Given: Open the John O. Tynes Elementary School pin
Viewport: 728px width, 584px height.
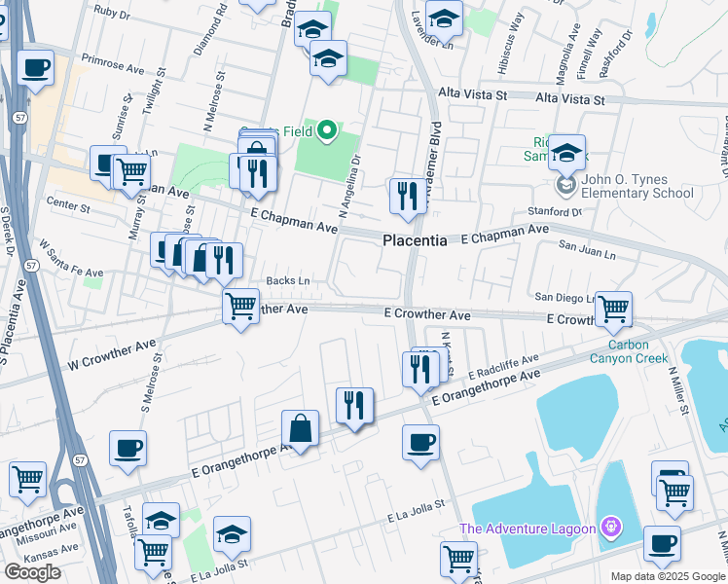Looking at the screenshot, I should (x=564, y=185).
